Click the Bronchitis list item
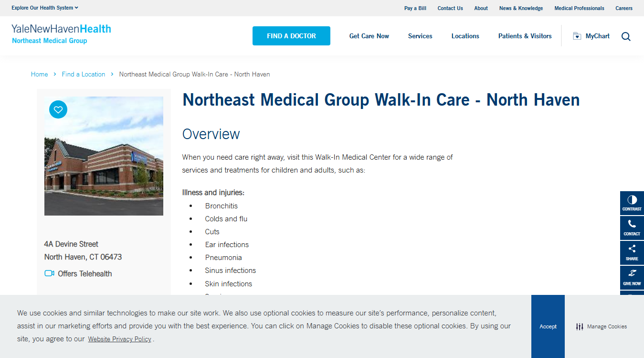The height and width of the screenshot is (358, 644). (222, 206)
